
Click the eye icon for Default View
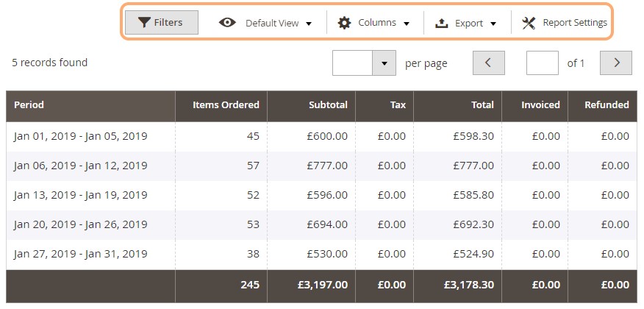pos(227,23)
